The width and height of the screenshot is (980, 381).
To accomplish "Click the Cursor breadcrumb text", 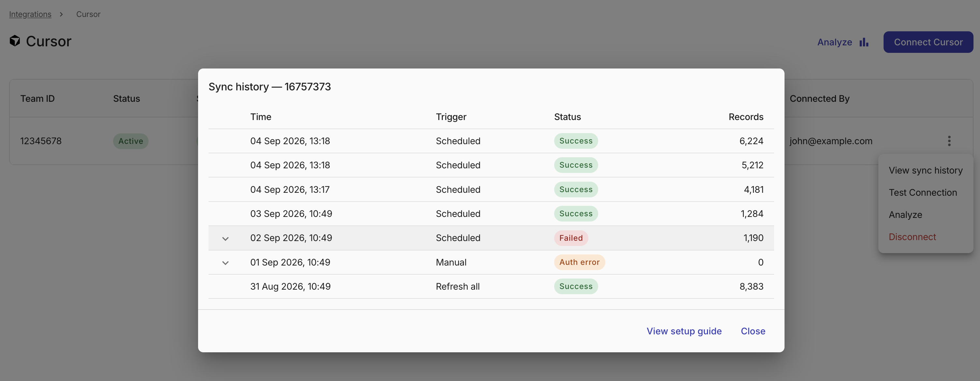I will tap(88, 14).
